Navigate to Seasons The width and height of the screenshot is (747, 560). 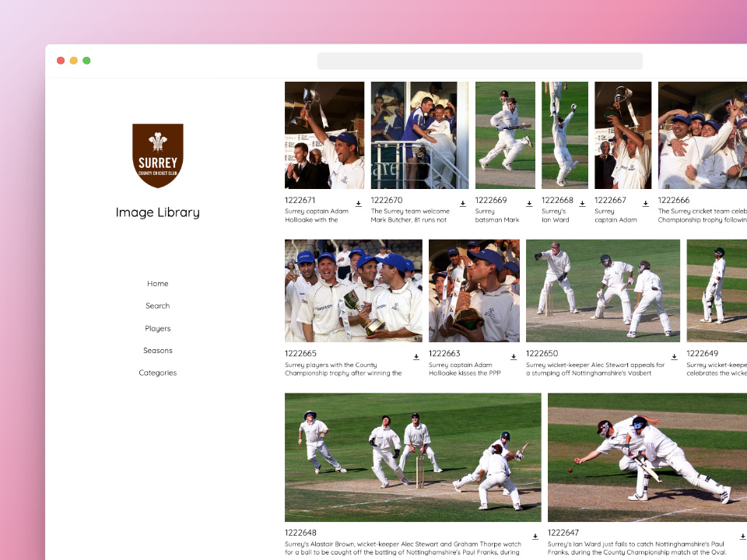(x=158, y=351)
